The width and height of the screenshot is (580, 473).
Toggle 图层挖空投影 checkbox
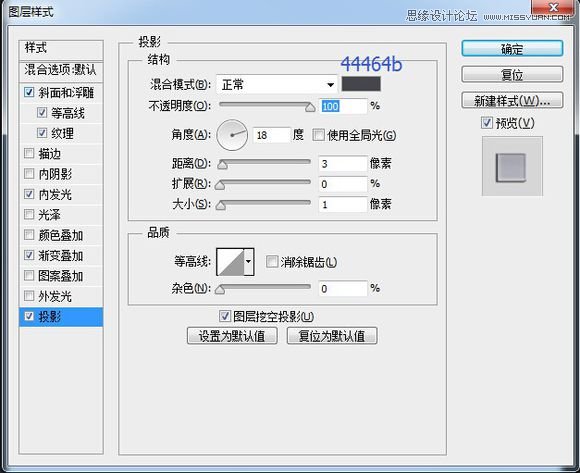[225, 316]
